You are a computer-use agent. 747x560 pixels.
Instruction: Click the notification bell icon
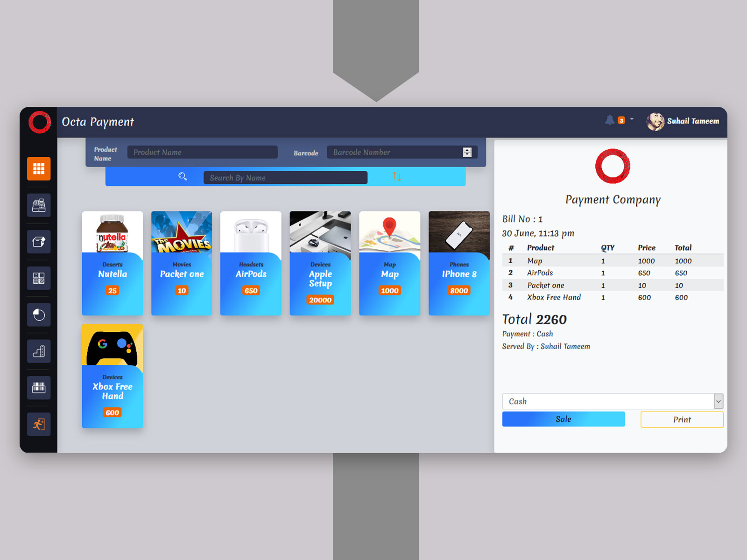click(x=610, y=120)
